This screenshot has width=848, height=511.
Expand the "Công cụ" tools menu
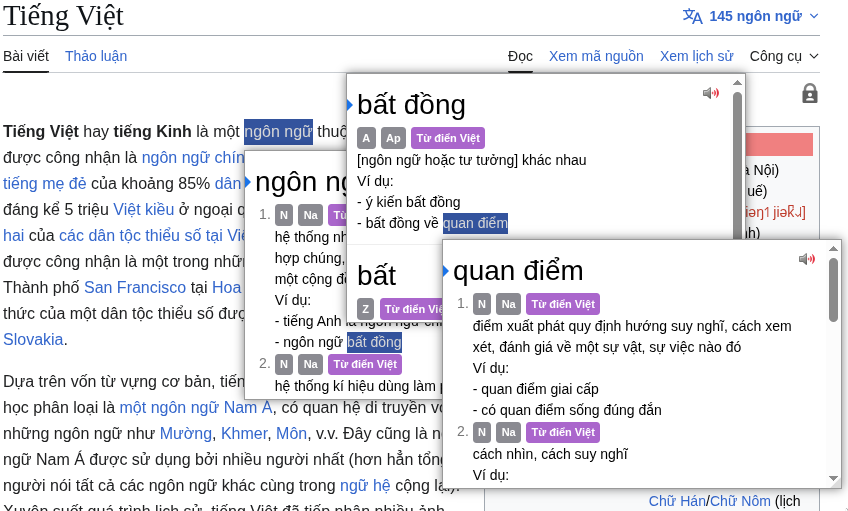point(784,56)
